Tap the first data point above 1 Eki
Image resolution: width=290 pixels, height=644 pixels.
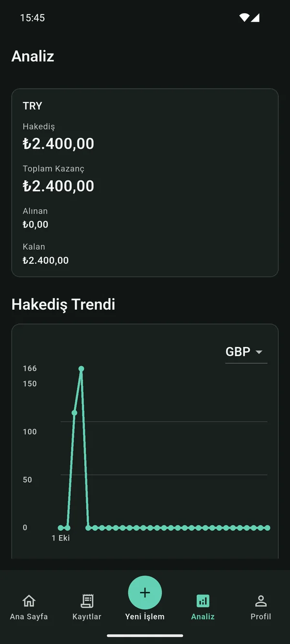click(60, 528)
